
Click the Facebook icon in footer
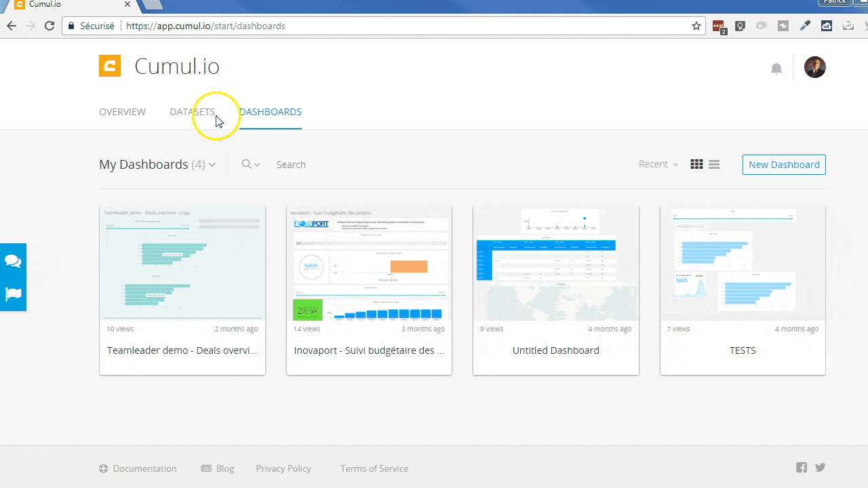point(802,468)
